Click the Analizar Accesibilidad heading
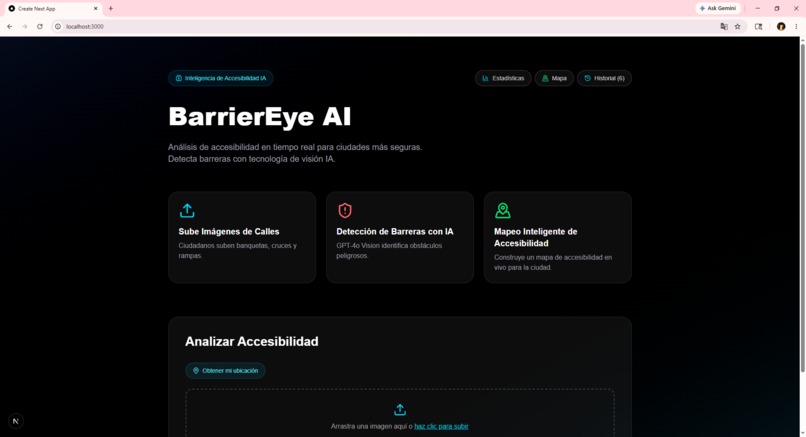 pyautogui.click(x=251, y=341)
